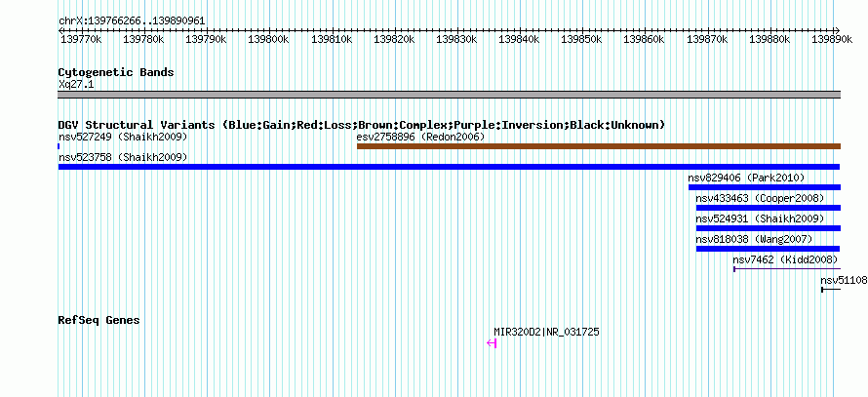868x397 pixels.
Task: Select the Cytogenetic Bands track title
Action: click(x=116, y=72)
